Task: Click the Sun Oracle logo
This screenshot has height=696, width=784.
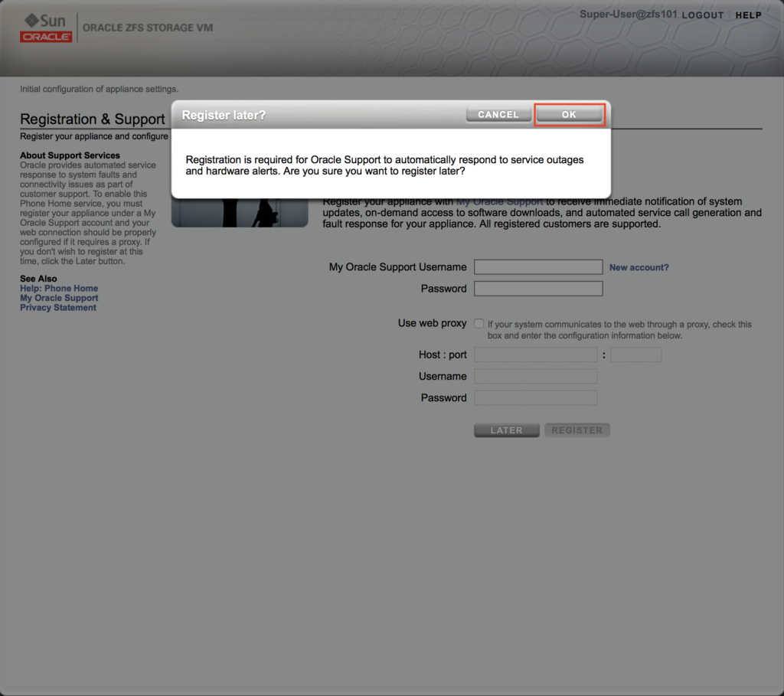Action: point(45,28)
